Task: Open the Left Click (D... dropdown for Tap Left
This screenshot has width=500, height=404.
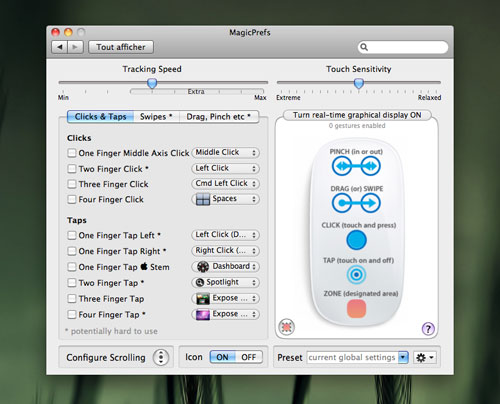Action: (226, 235)
